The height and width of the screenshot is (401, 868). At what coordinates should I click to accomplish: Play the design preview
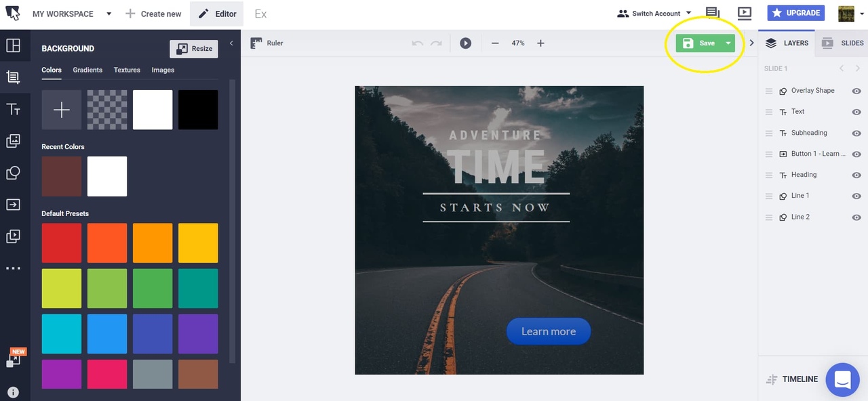465,43
